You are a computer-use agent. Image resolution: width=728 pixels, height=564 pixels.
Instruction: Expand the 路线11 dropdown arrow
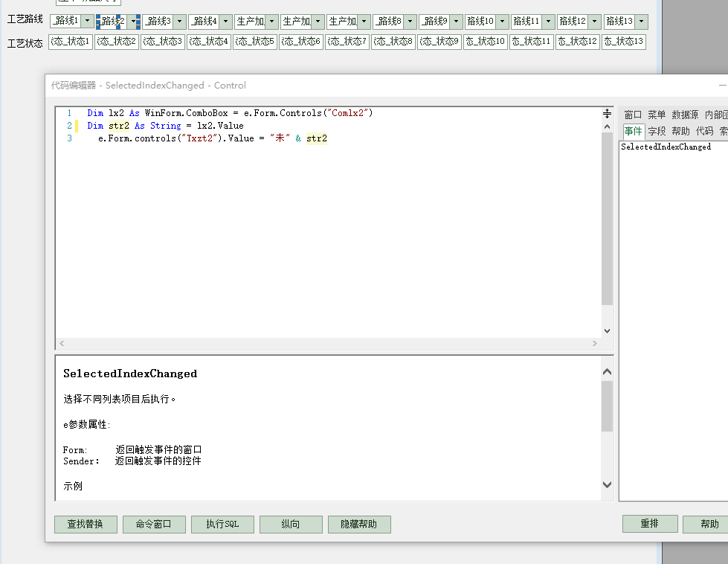pyautogui.click(x=548, y=22)
